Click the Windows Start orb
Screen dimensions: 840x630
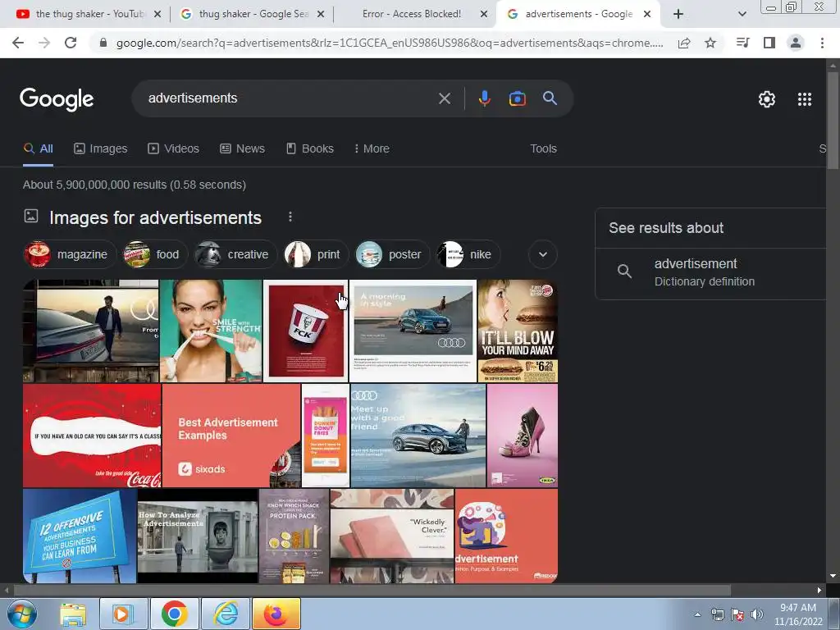coord(22,614)
